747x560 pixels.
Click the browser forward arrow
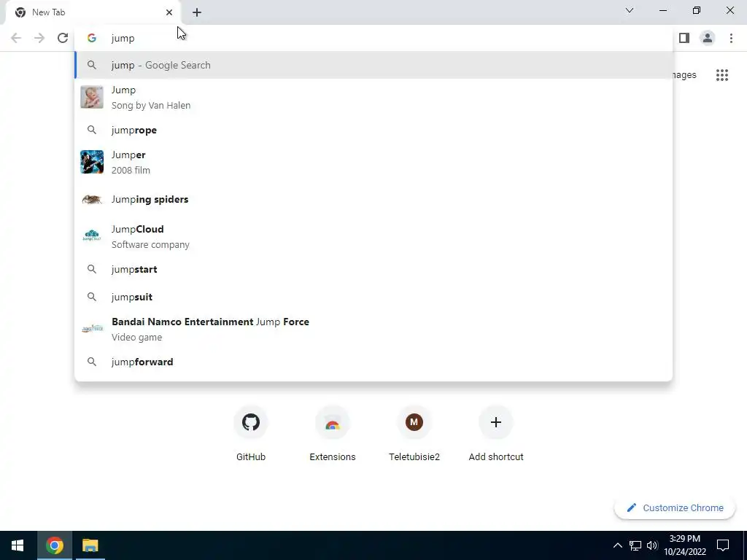tap(39, 38)
